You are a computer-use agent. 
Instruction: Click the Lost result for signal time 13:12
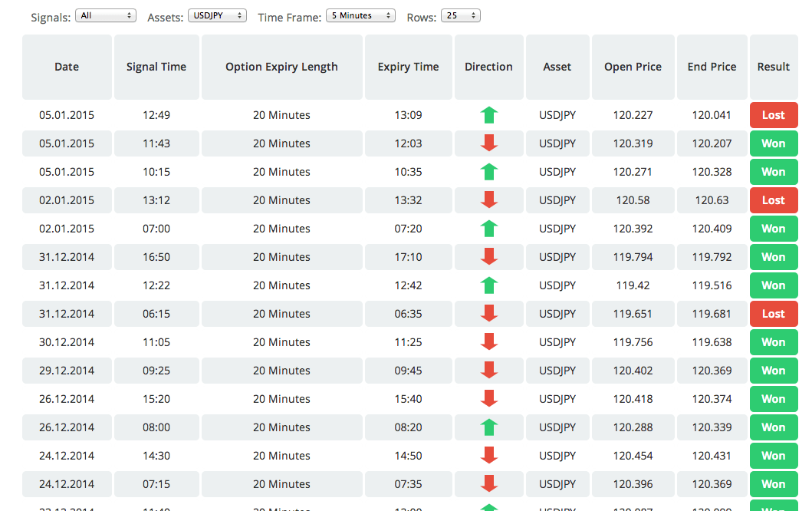coord(774,200)
